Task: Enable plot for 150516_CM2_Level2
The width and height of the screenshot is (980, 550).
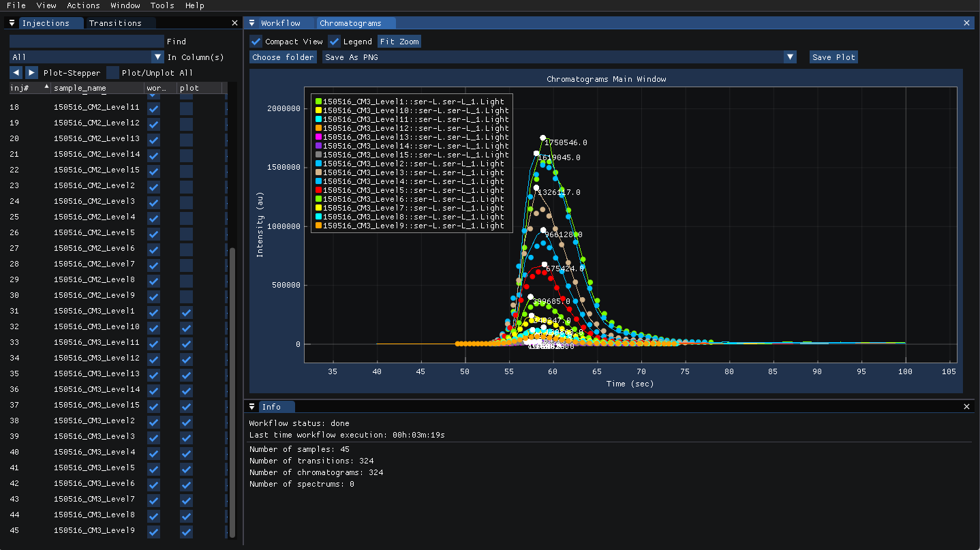Action: pos(186,187)
